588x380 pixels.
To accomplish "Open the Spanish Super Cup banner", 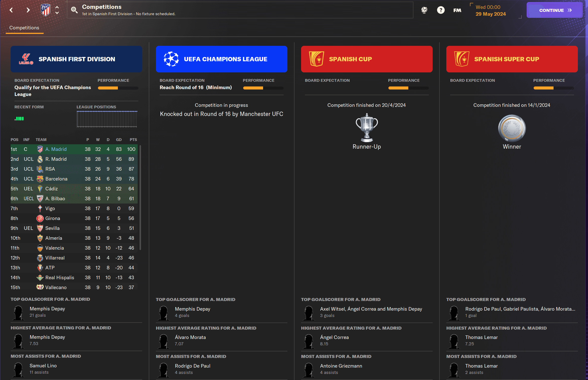I will pyautogui.click(x=512, y=59).
